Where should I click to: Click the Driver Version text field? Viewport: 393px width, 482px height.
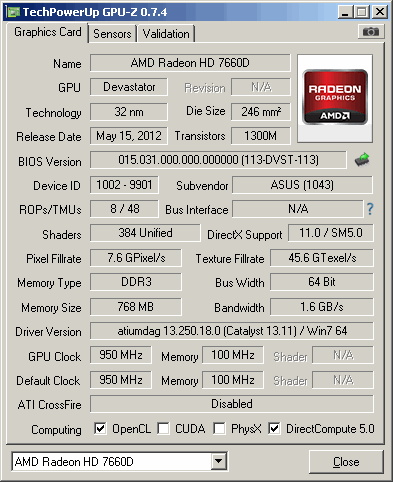click(232, 331)
